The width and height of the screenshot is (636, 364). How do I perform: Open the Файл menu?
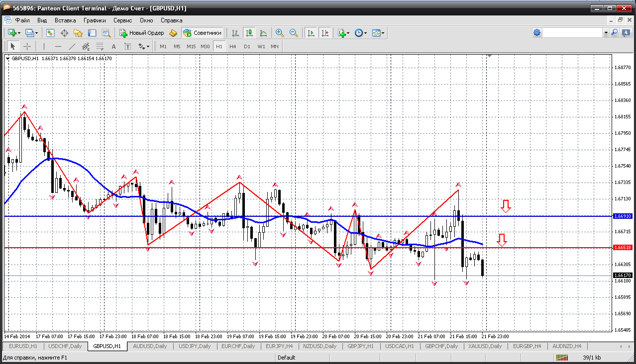tap(22, 20)
